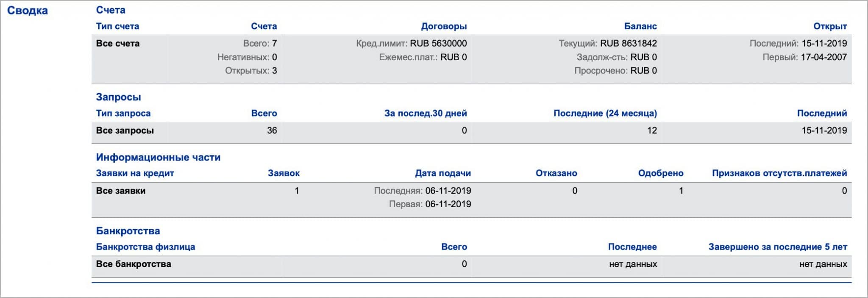
Task: Click the Информационные части section title
Action: click(x=158, y=157)
